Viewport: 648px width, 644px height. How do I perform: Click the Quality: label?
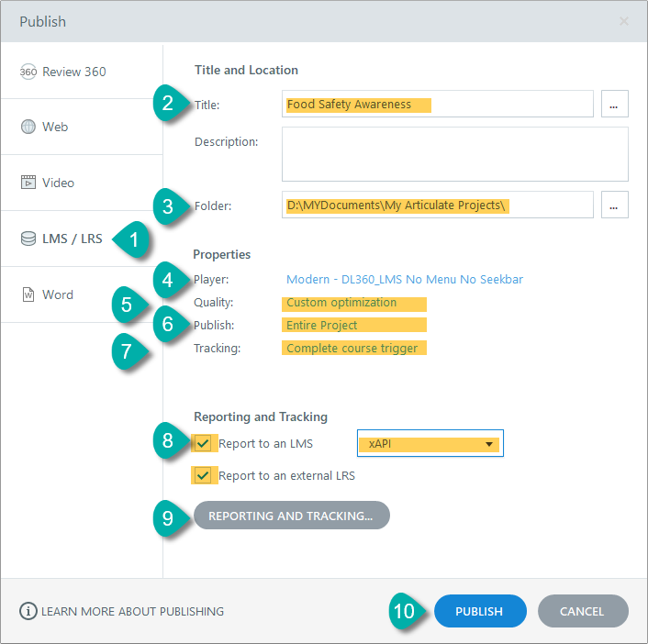tap(214, 303)
